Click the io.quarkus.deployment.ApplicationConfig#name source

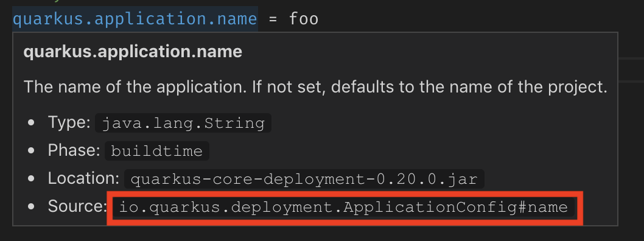[343, 208]
